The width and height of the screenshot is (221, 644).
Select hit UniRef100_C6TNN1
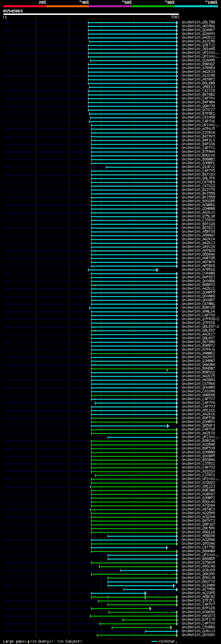pos(198,304)
